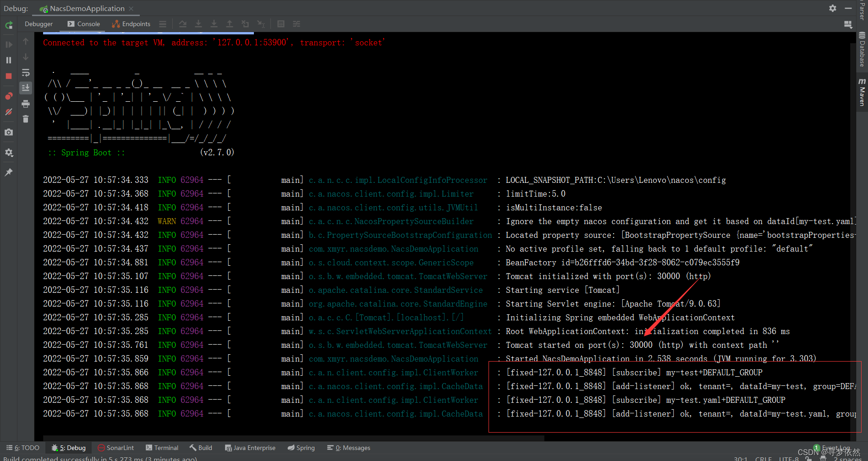
Task: Click the Step Out icon
Action: pos(230,24)
